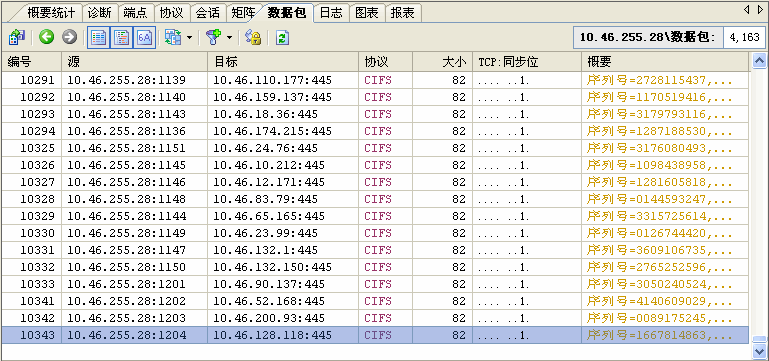
Task: Open the 图表 tab
Action: [367, 13]
